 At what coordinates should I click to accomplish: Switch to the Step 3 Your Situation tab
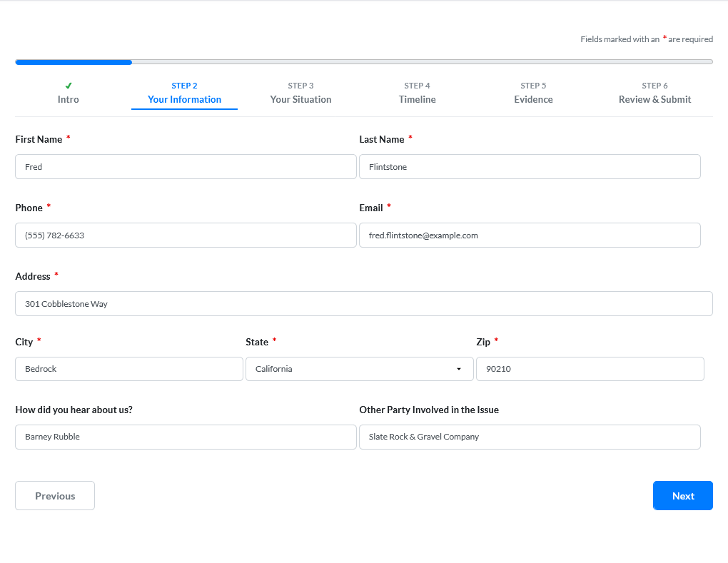pos(300,93)
